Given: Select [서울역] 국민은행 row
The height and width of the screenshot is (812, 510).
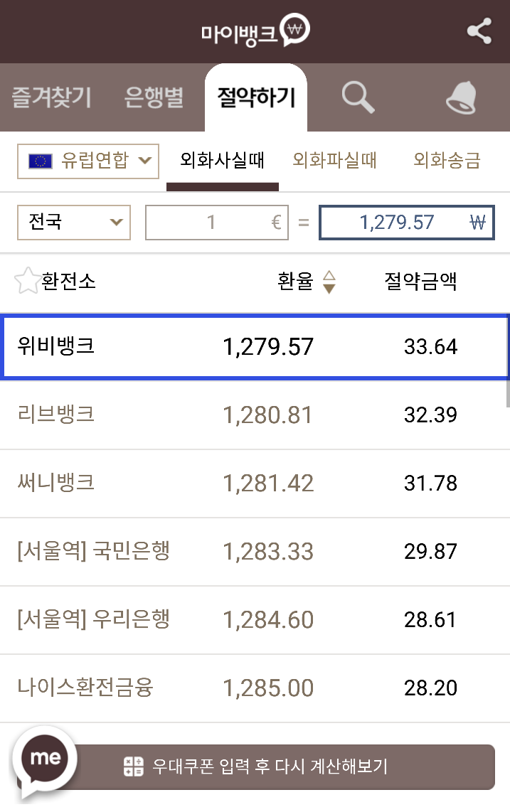Looking at the screenshot, I should click(255, 552).
